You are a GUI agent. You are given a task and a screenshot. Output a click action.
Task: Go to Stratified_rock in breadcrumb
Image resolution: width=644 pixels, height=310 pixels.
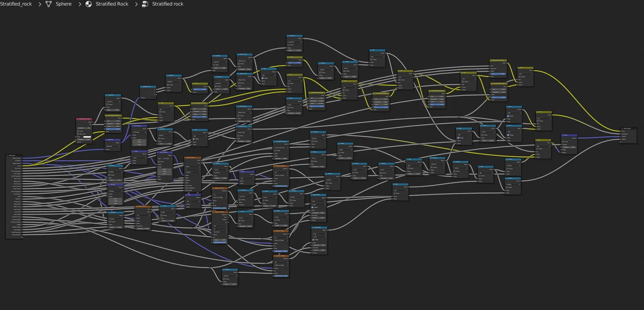(x=16, y=4)
